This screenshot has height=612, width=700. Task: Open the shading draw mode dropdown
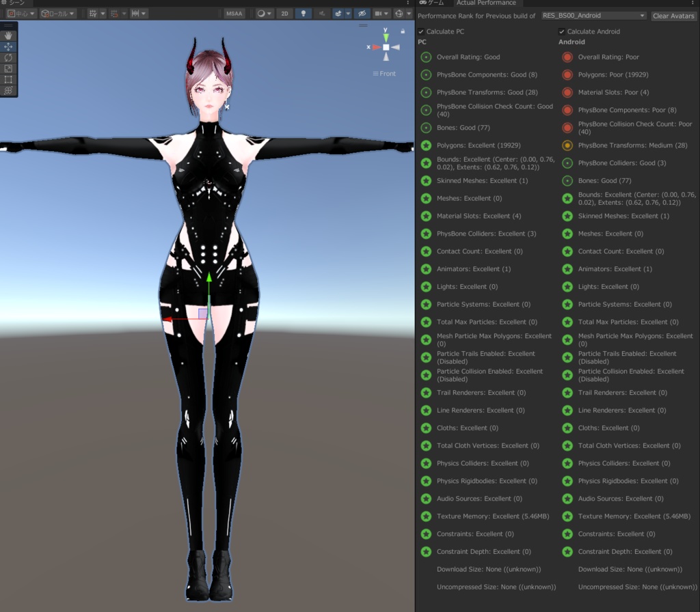264,14
